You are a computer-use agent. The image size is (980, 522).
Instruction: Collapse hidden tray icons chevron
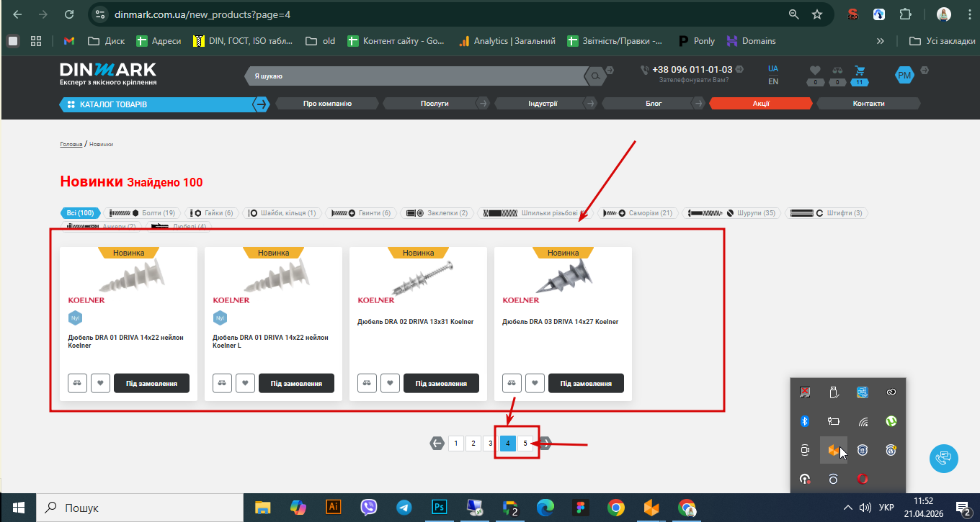(x=848, y=508)
